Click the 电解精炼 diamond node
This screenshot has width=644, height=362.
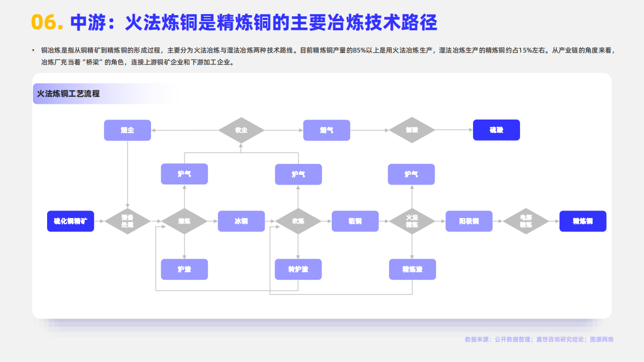tap(525, 221)
